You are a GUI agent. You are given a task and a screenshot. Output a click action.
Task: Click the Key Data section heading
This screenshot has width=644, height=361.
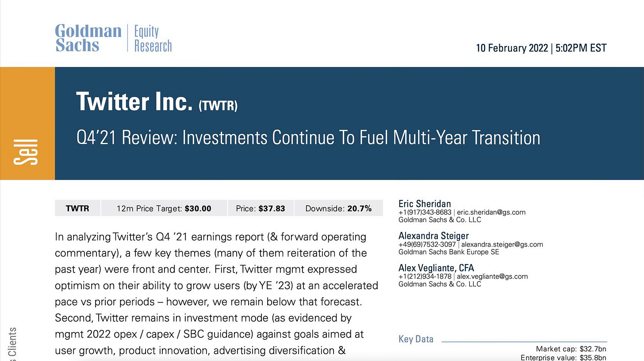[416, 339]
